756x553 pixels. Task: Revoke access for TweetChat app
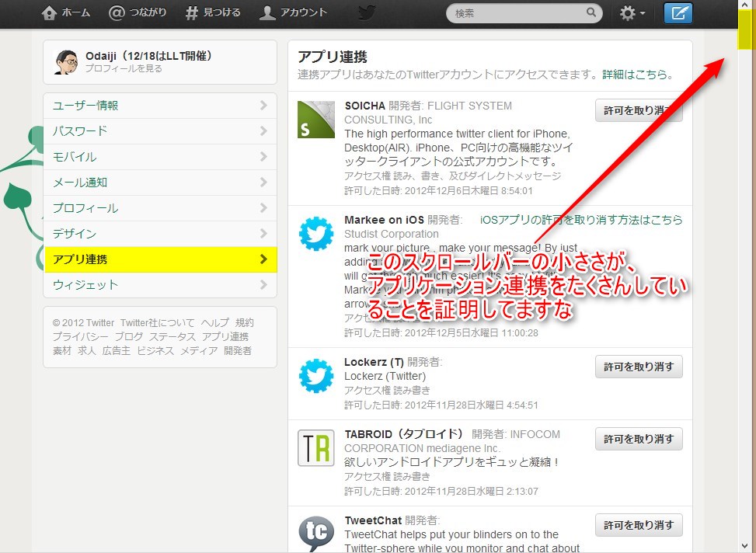pyautogui.click(x=639, y=525)
